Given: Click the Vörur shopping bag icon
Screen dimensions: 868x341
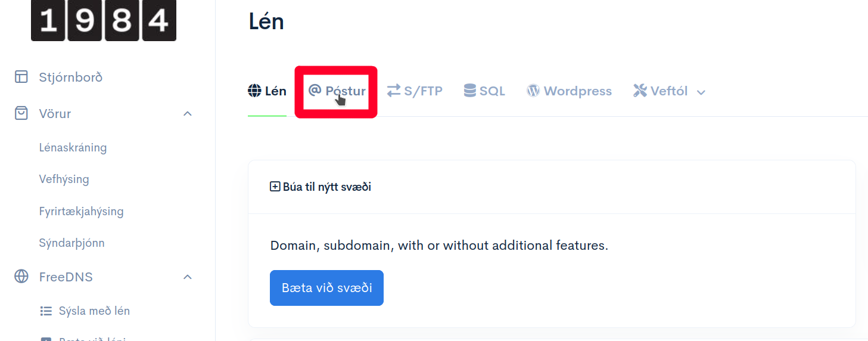Looking at the screenshot, I should click(21, 113).
